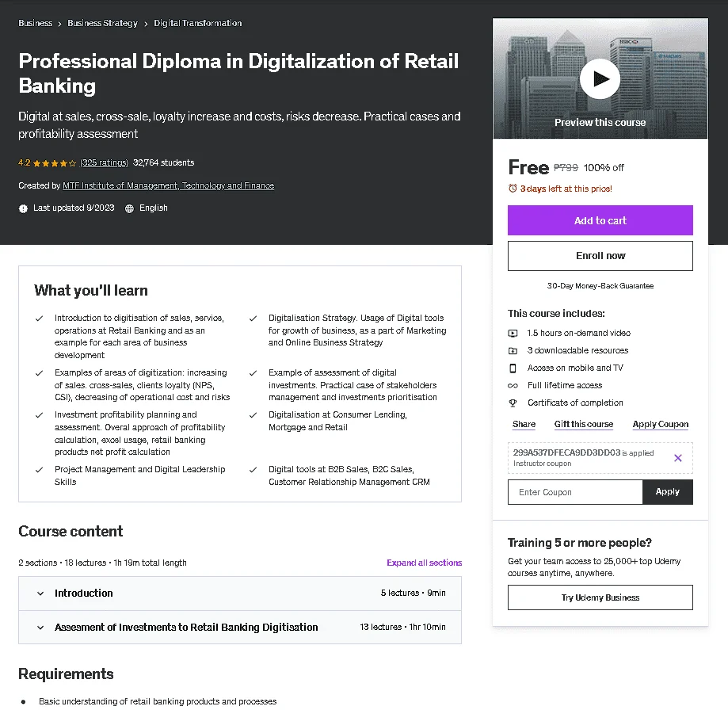The width and height of the screenshot is (728, 710).
Task: Click breadcrumb chevron after Business Strategy
Action: 146,24
